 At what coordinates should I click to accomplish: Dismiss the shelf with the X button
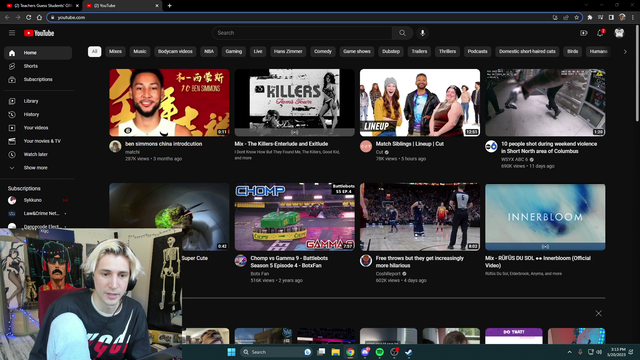598,313
